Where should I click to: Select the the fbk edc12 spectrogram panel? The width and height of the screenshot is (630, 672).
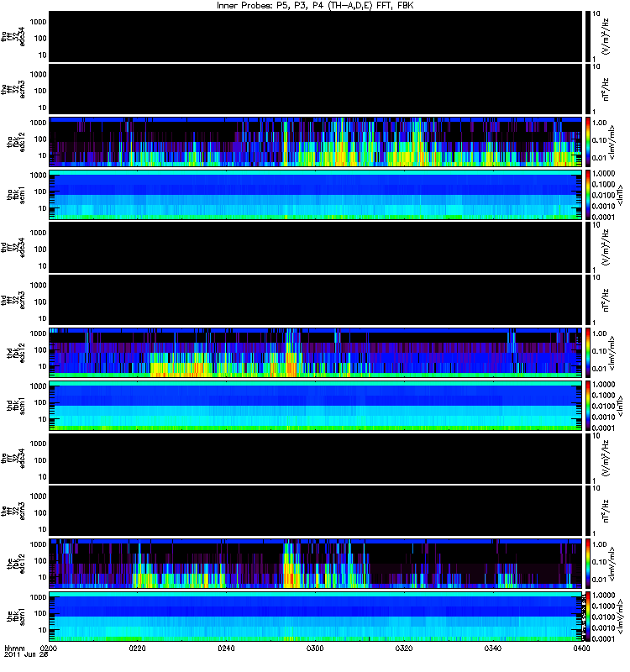pyautogui.click(x=316, y=564)
